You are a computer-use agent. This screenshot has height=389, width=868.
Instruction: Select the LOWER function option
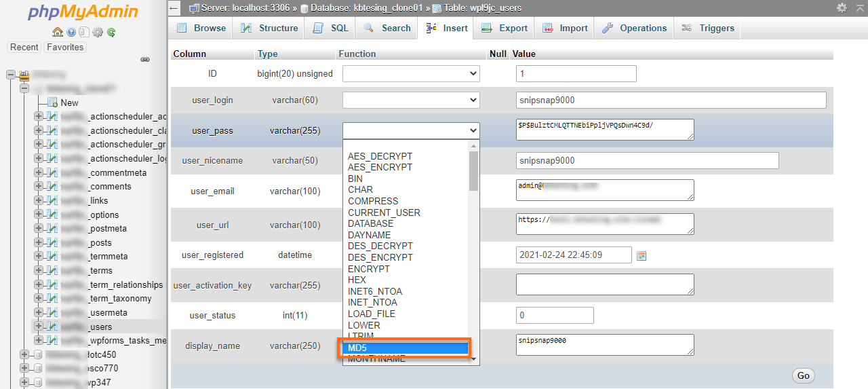click(406, 325)
